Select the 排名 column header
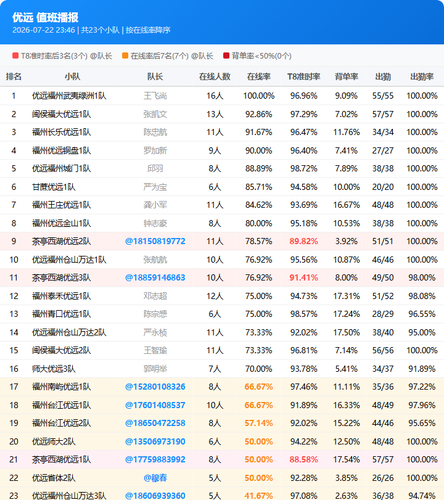Image resolution: width=444 pixels, height=500 pixels. [14, 77]
